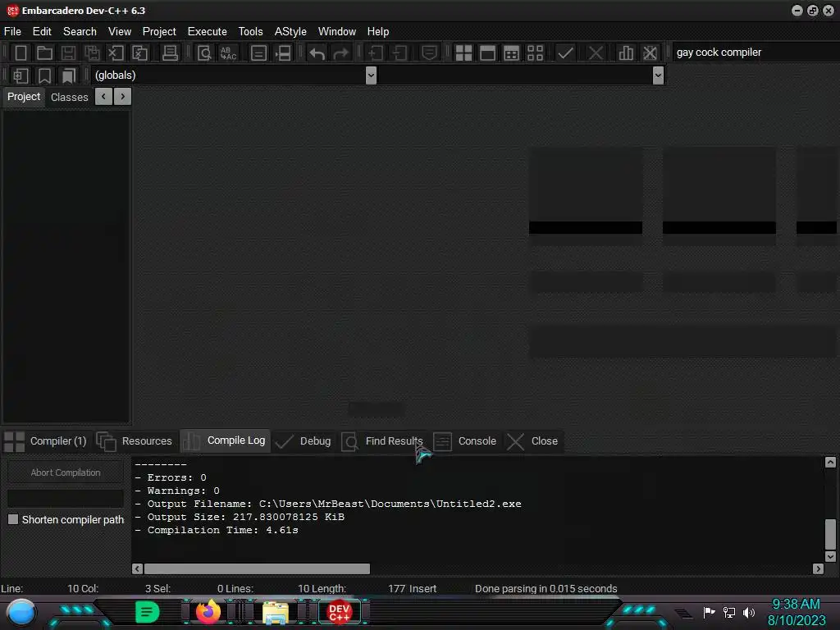Click the Delete Profiling Information icon
Screen dimensions: 840x630
650,53
